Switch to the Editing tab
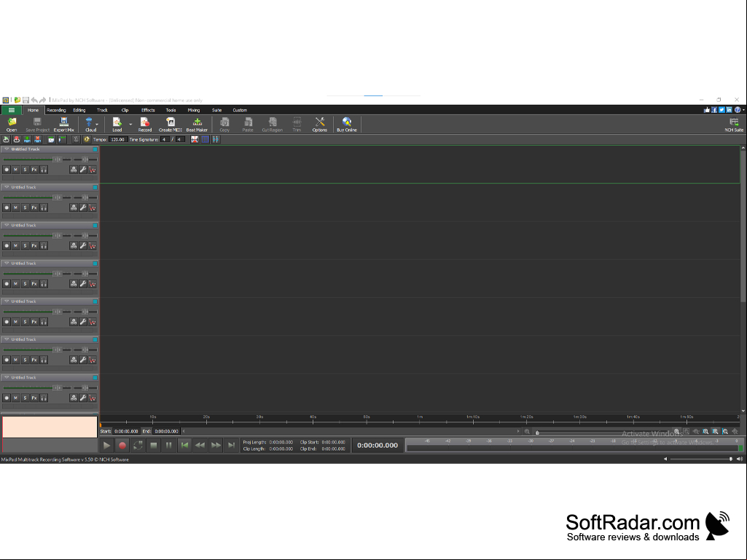The image size is (747, 560). pyautogui.click(x=79, y=110)
